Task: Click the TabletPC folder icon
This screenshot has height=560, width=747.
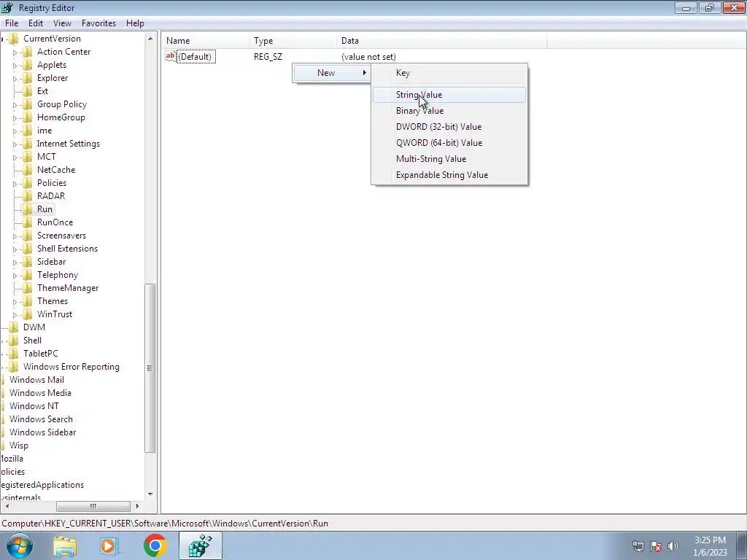Action: tap(14, 354)
